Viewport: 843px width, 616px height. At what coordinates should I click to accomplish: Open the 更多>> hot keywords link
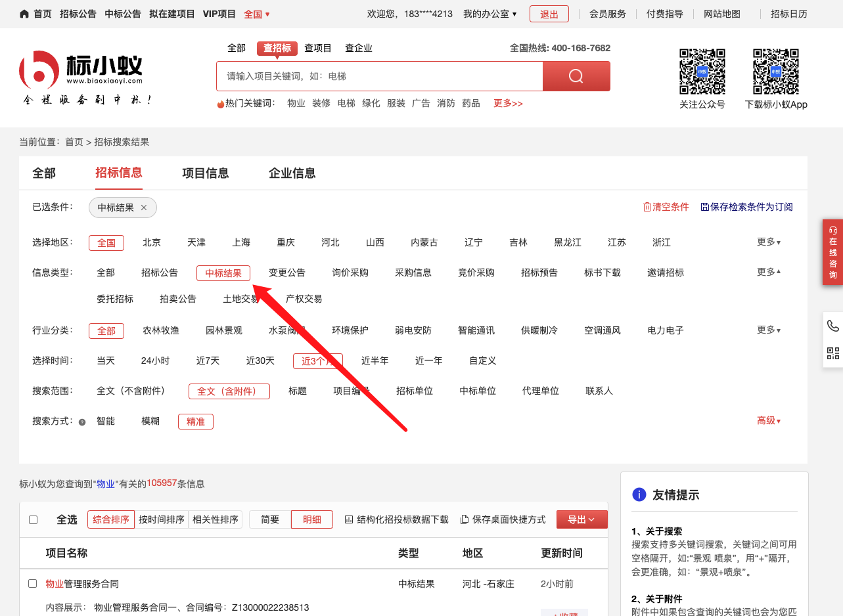[x=508, y=104]
